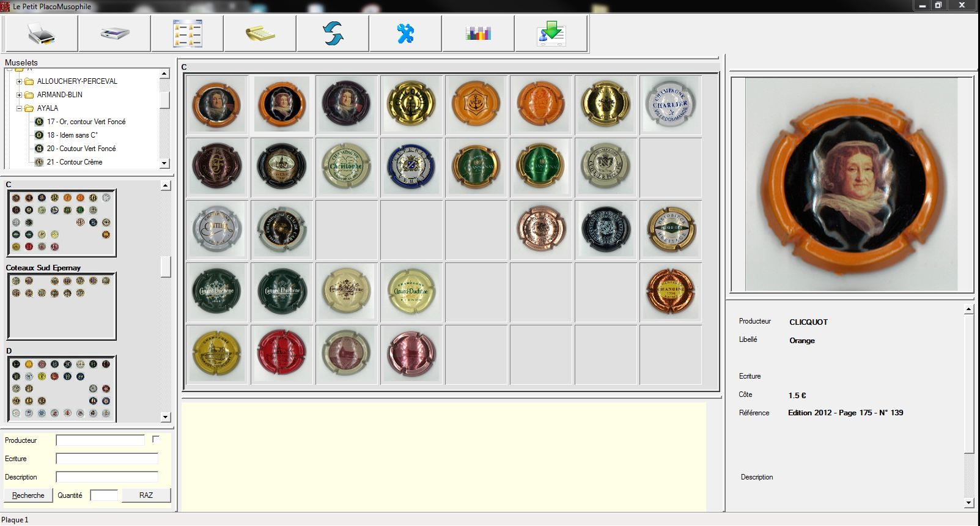Click the plaque list scroll down arrow
The image size is (980, 526).
165,417
